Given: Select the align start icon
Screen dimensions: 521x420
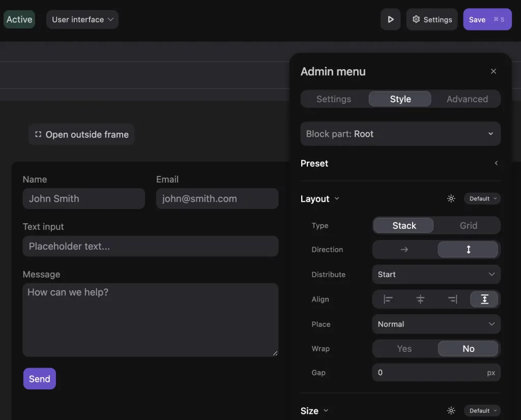Looking at the screenshot, I should 388,299.
